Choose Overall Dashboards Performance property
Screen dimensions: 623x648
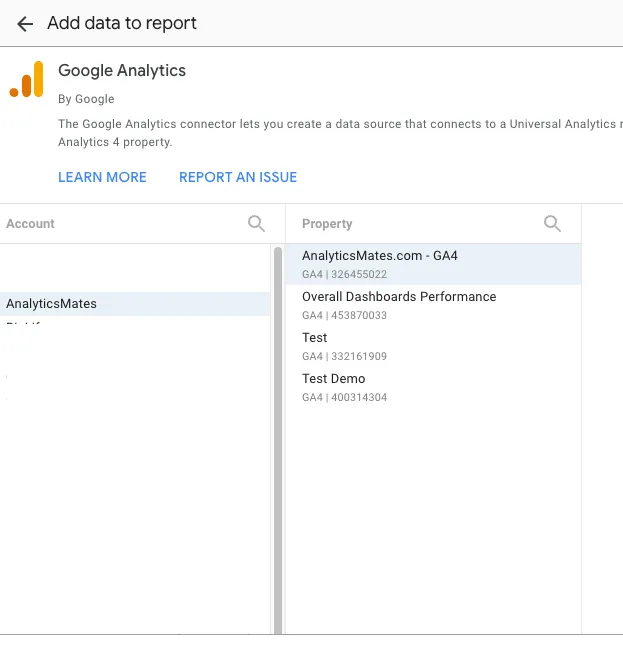pos(433,305)
